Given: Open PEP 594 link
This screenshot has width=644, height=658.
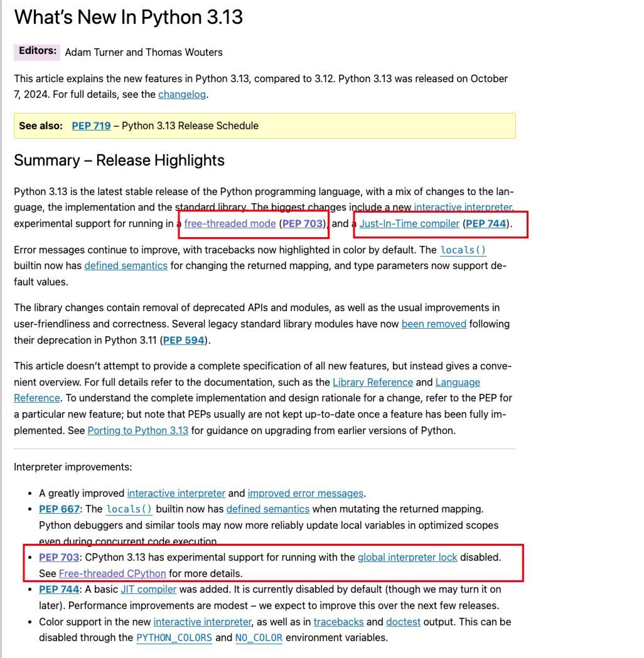Looking at the screenshot, I should tap(183, 341).
